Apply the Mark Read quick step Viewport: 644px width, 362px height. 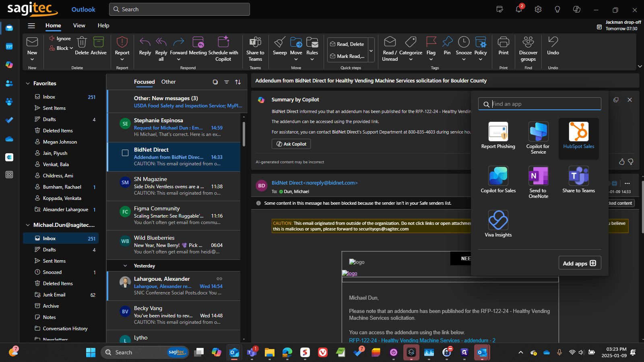[347, 56]
